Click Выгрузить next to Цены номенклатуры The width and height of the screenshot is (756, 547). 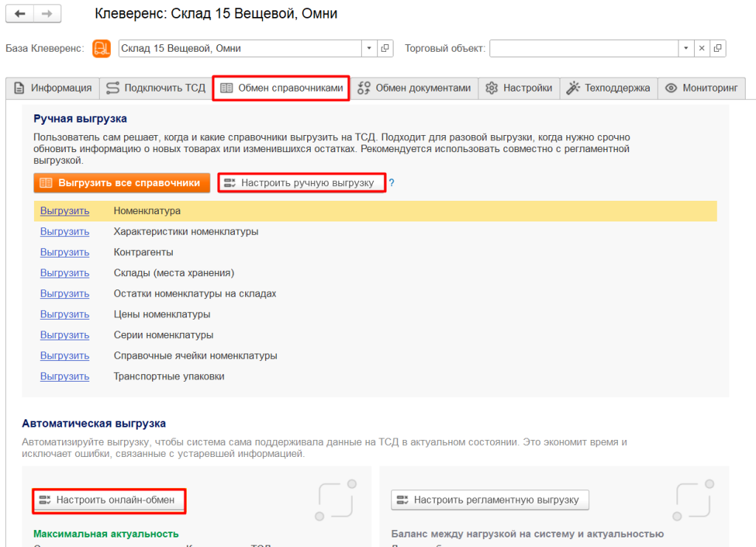pos(64,314)
